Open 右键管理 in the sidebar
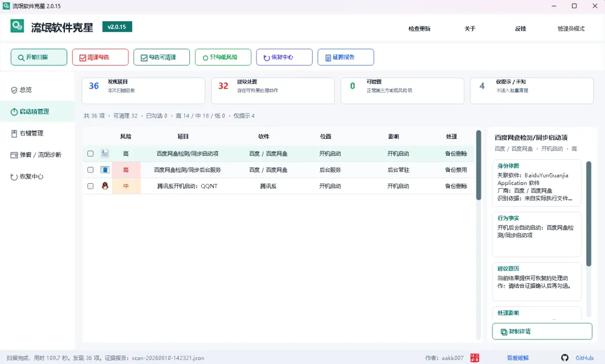This screenshot has height=364, width=605. click(27, 133)
